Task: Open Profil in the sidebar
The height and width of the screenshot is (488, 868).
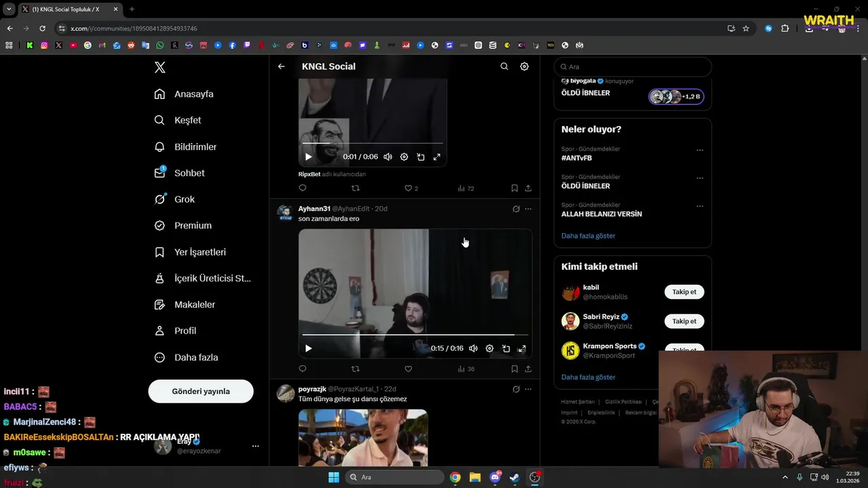Action: pos(176,331)
